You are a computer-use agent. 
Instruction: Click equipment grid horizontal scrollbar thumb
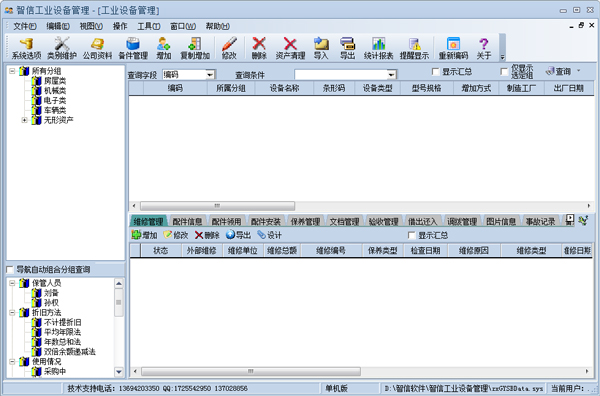[x=217, y=206]
